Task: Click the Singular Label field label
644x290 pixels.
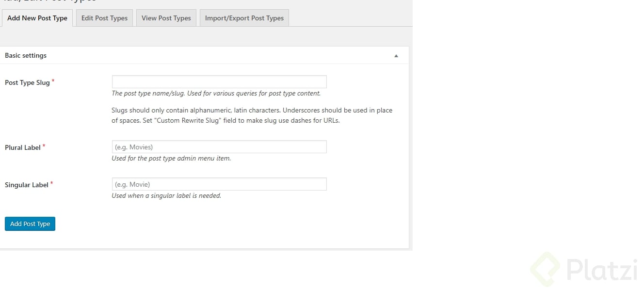Action: [x=27, y=185]
